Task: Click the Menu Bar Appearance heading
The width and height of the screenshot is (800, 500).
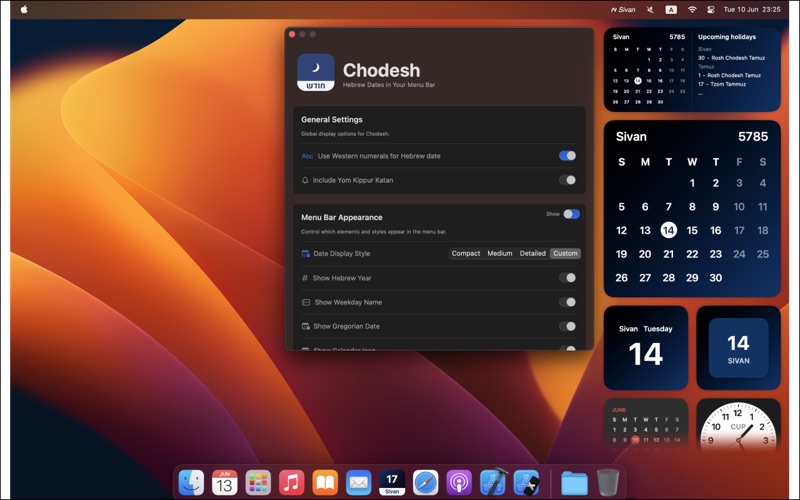Action: pyautogui.click(x=341, y=217)
